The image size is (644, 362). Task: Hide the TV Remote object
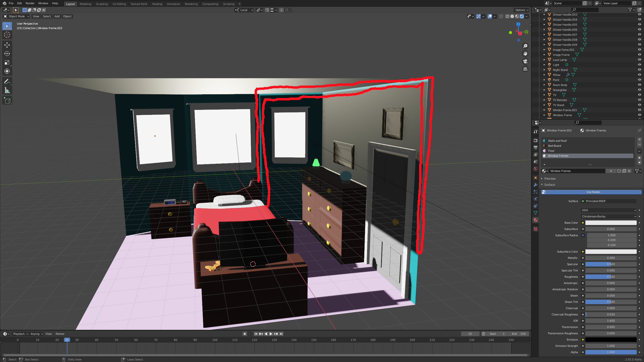(x=639, y=100)
